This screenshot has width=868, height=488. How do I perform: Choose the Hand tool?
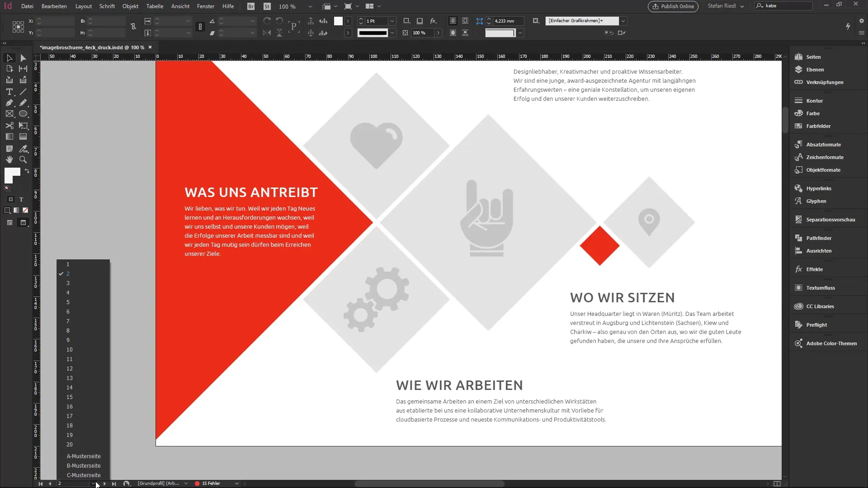tap(9, 160)
